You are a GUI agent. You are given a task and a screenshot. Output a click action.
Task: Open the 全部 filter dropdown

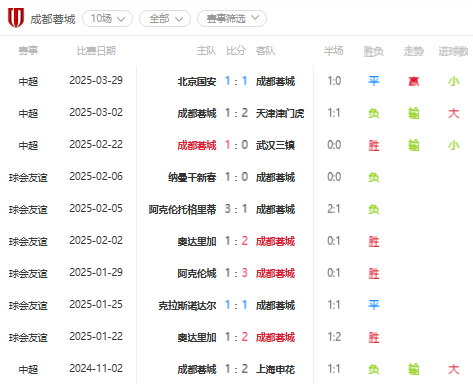point(165,19)
